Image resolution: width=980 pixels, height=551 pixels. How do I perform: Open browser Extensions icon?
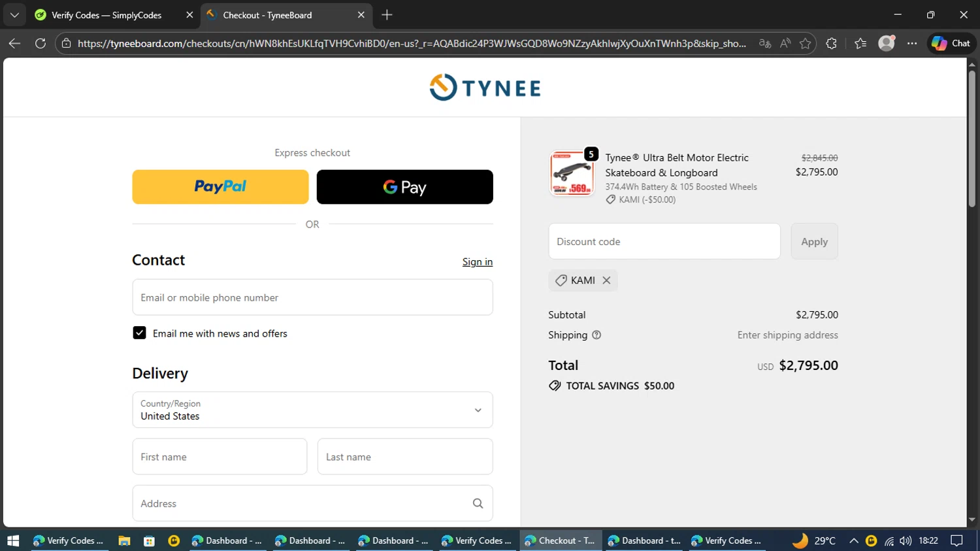pos(831,43)
